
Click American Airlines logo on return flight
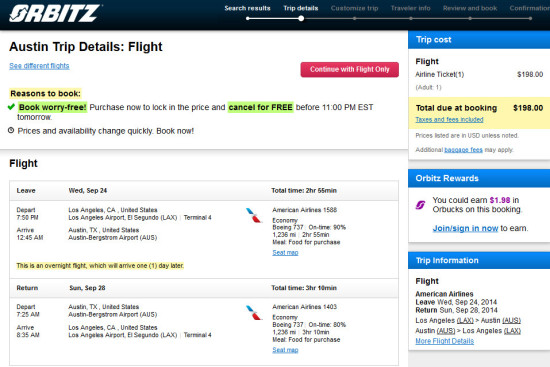pyautogui.click(x=254, y=313)
